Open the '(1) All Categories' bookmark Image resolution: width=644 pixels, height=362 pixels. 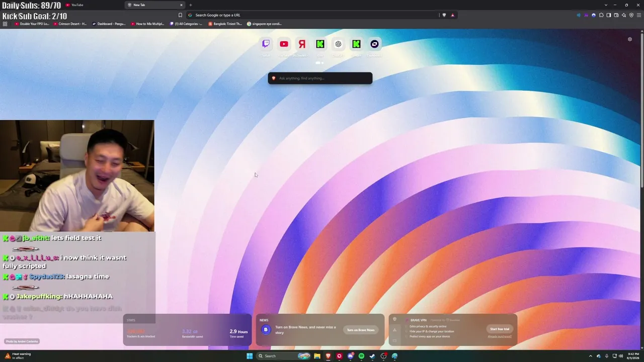click(186, 24)
